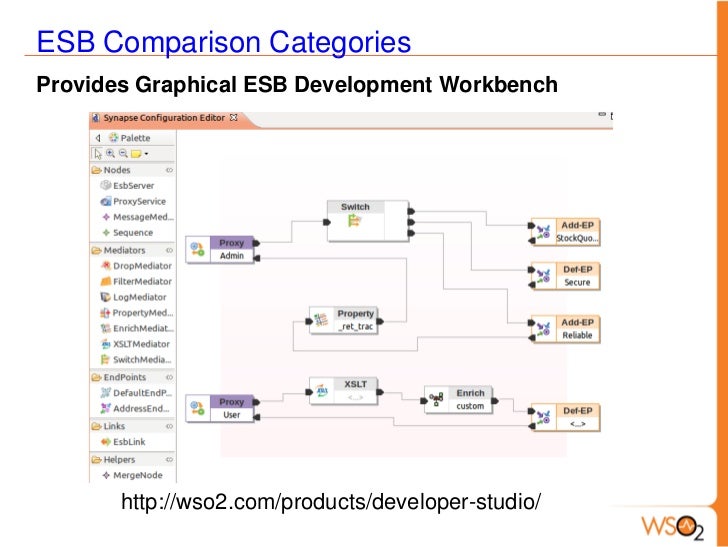Viewport: 728px width, 547px height.
Task: Pin the Mediators group open
Action: coord(169,250)
